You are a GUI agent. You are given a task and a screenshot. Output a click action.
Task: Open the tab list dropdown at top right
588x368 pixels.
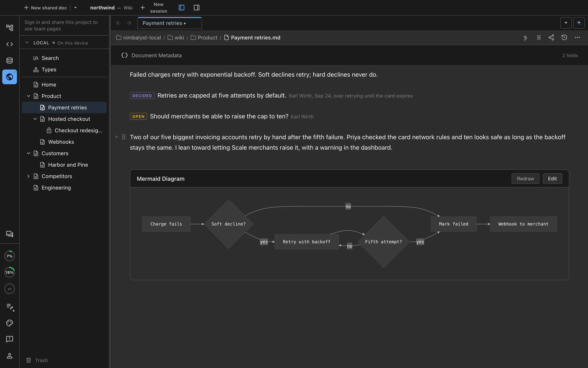click(x=566, y=23)
